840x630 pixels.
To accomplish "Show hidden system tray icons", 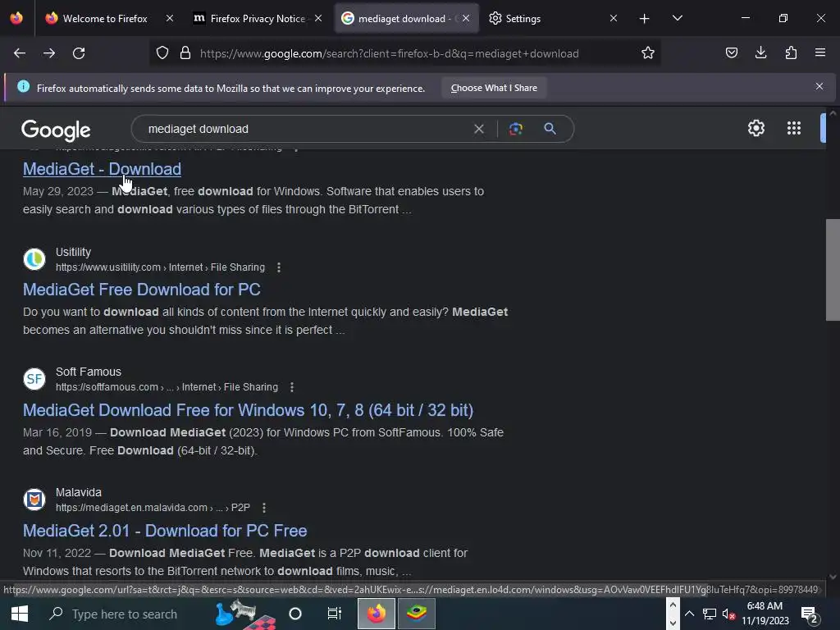I will pyautogui.click(x=689, y=614).
